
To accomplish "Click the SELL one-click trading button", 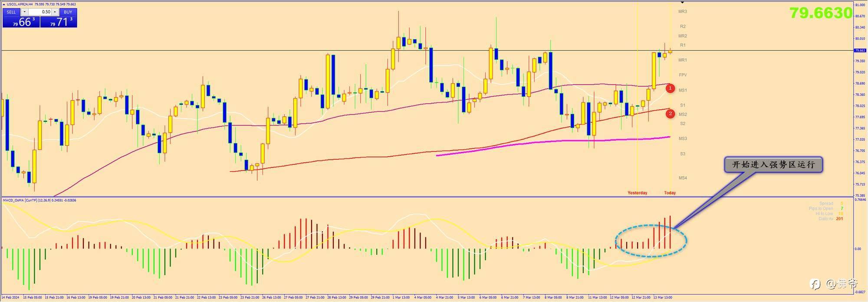I will coord(11,12).
